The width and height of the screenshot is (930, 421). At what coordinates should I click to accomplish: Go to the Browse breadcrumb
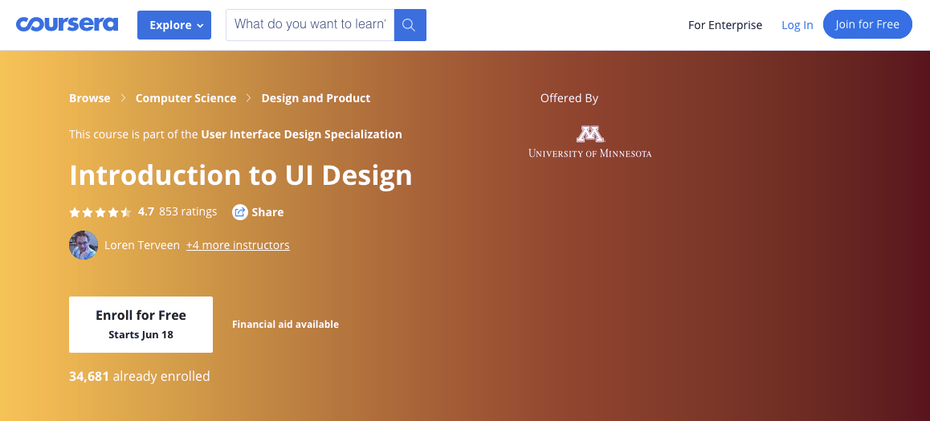(90, 98)
